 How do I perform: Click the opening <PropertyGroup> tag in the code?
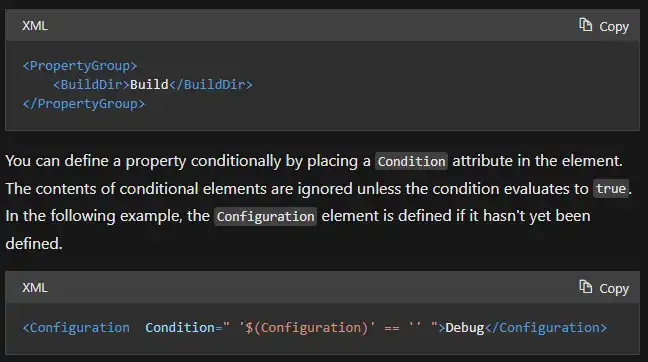coord(80,66)
